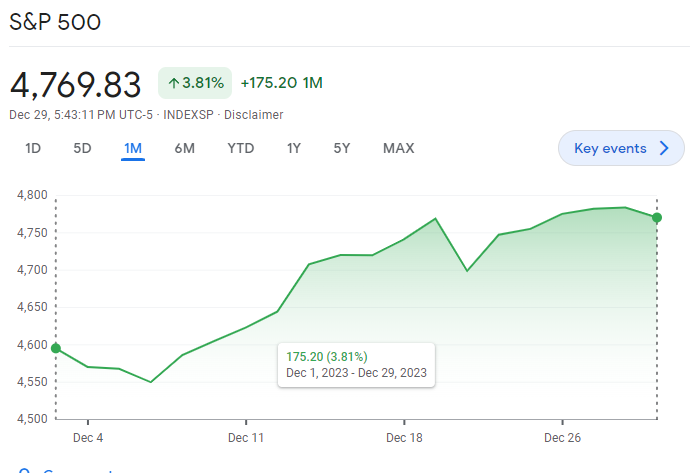
Task: Switch chart to 6M range
Action: (184, 148)
